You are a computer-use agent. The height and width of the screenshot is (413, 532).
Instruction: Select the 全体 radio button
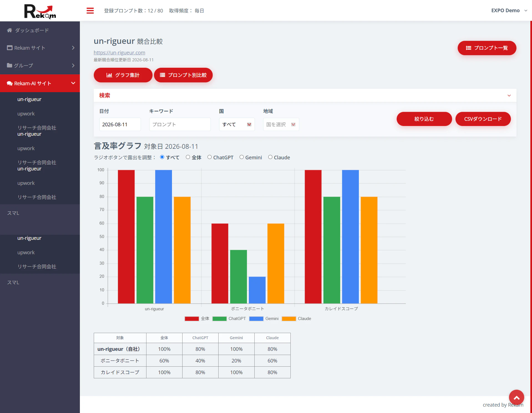[188, 157]
